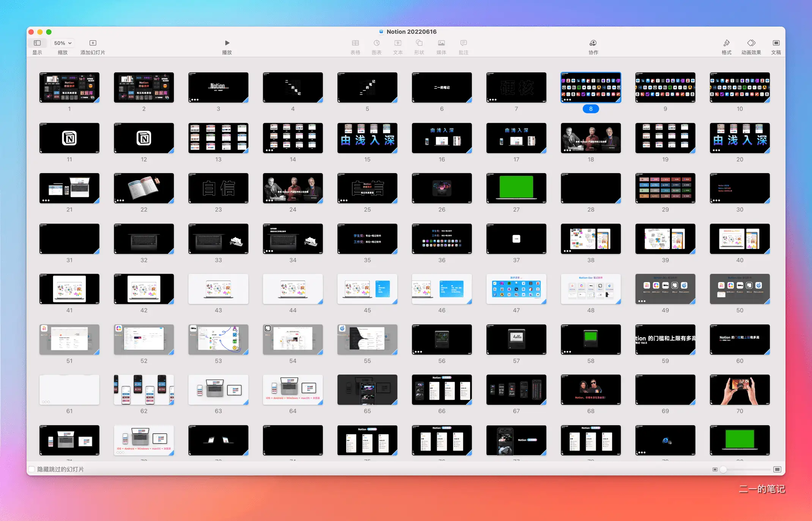812x521 pixels.
Task: Click the thumbnail size slider knob
Action: pyautogui.click(x=723, y=469)
